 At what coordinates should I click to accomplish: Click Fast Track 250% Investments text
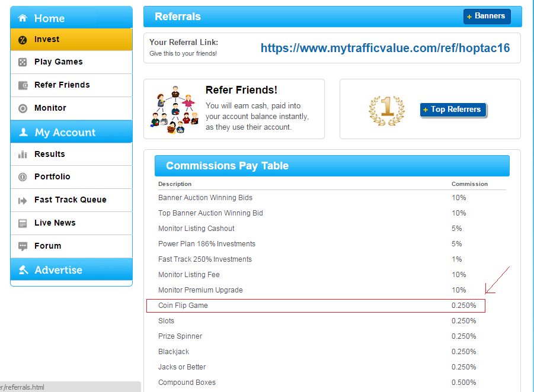click(x=205, y=259)
